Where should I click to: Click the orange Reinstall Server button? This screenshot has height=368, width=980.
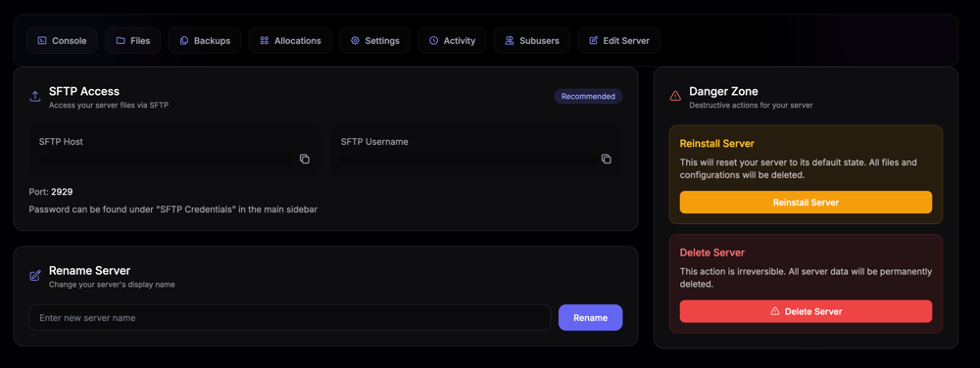coord(806,202)
